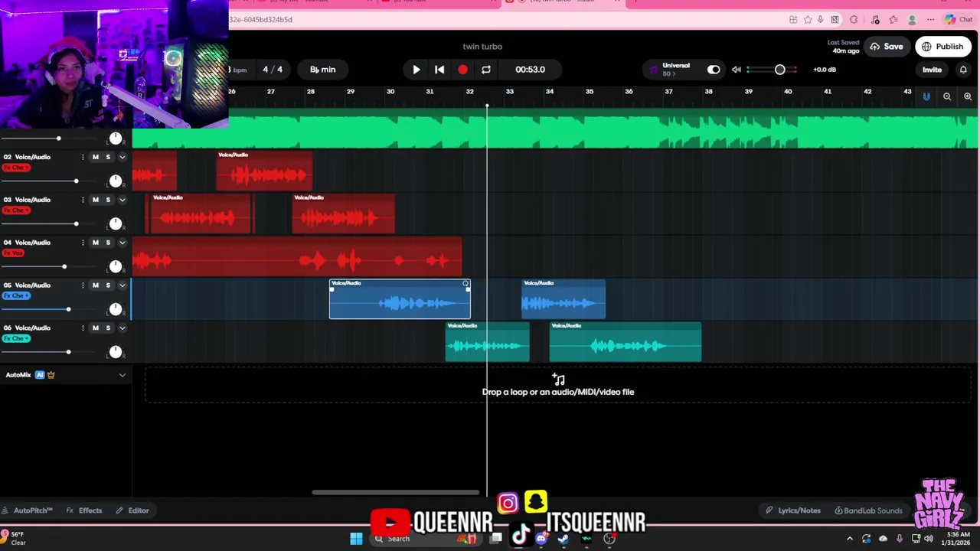Open Steam from the taskbar
Viewport: 980px width, 551px height.
pyautogui.click(x=563, y=539)
